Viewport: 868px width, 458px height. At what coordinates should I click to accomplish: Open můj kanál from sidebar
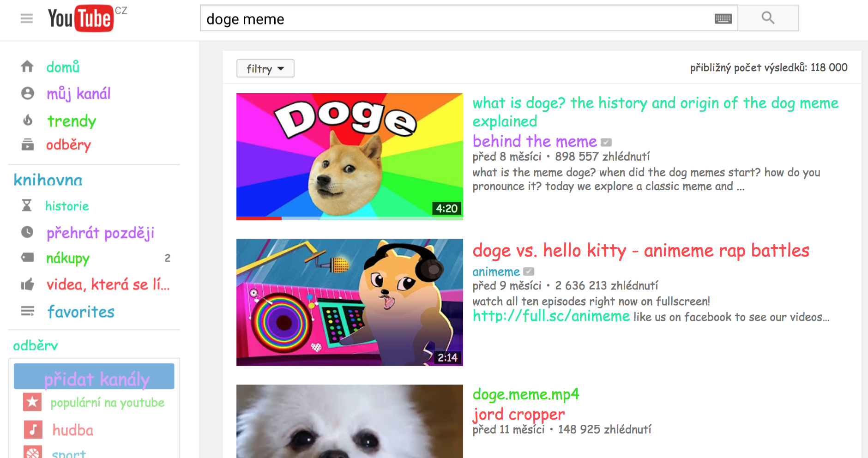pyautogui.click(x=78, y=94)
